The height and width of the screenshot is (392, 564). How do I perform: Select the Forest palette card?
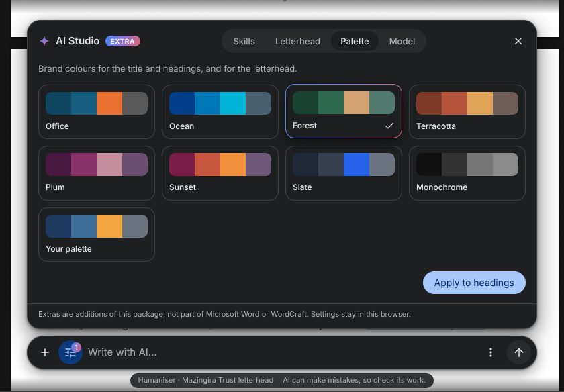coord(344,111)
